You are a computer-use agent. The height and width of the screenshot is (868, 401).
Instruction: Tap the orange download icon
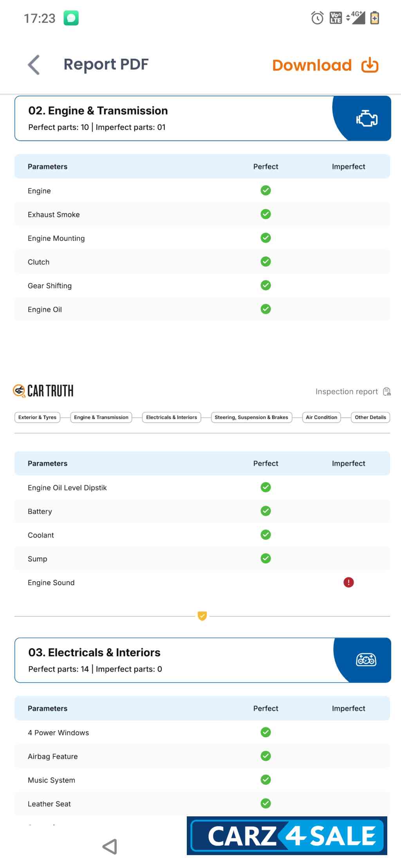(x=370, y=65)
